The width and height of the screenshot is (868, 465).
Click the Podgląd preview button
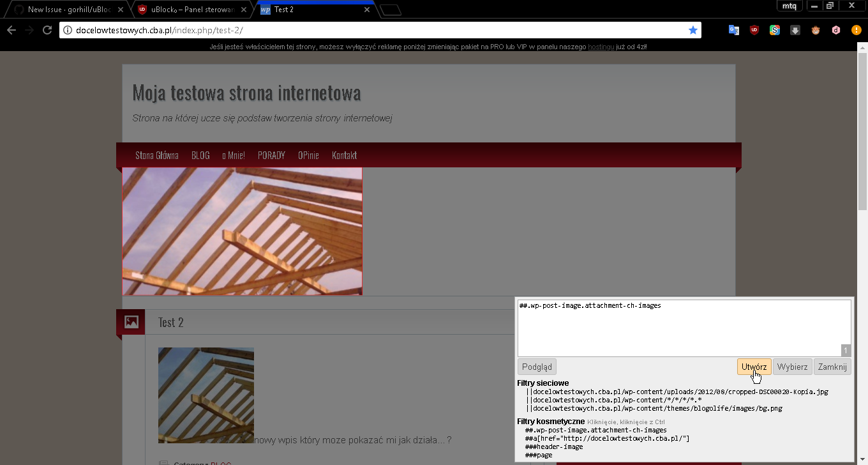click(x=537, y=367)
